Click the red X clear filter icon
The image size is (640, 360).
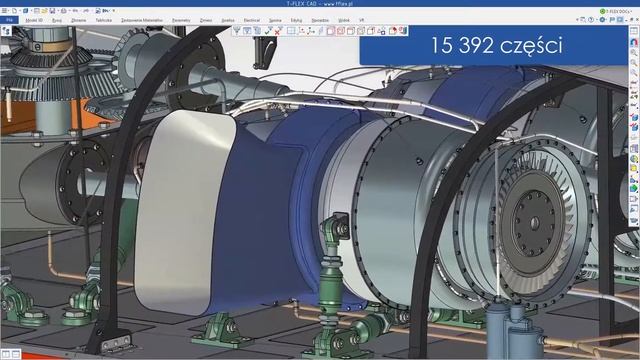pos(278,31)
